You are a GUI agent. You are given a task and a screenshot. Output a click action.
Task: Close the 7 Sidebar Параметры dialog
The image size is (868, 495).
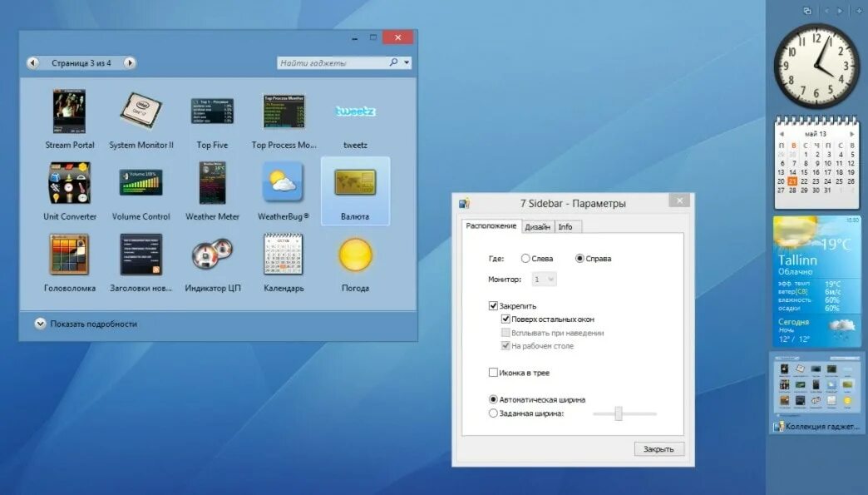point(680,200)
